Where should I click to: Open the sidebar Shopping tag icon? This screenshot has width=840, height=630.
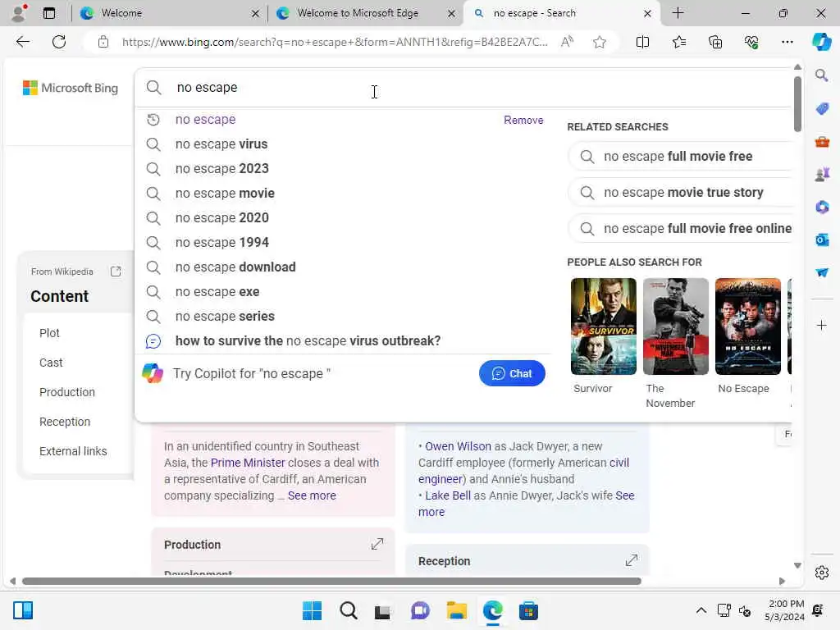(822, 109)
